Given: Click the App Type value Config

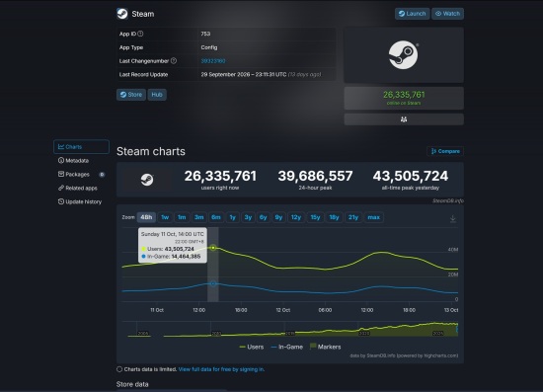Looking at the screenshot, I should pos(209,47).
